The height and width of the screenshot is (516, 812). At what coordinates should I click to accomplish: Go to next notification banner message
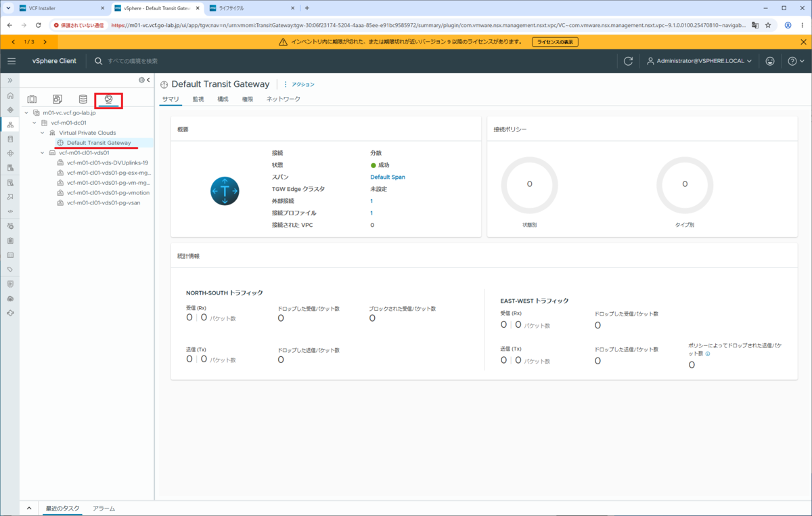tap(45, 42)
